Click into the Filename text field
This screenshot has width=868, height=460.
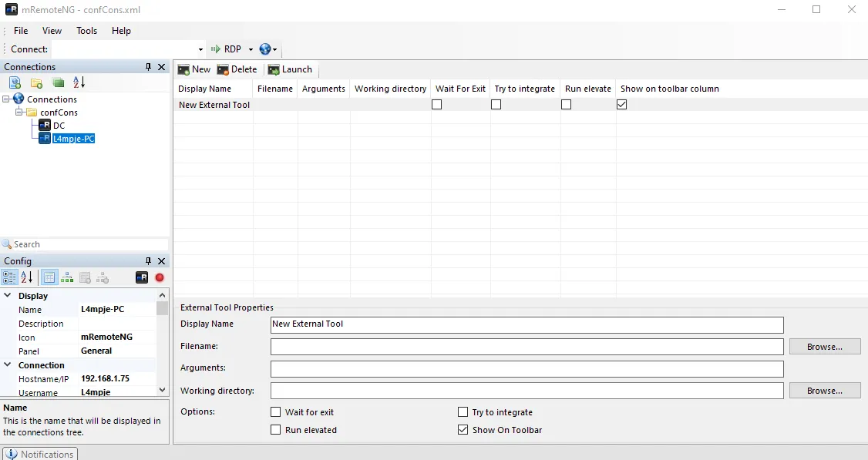point(527,347)
